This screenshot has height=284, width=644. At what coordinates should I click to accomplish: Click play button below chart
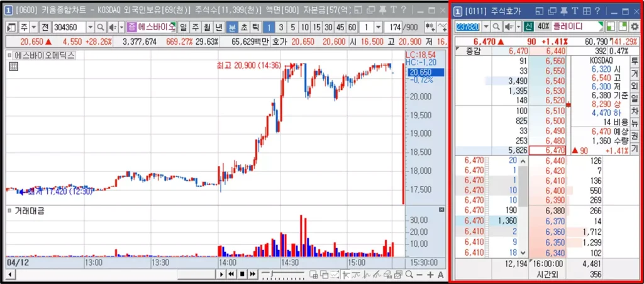pyautogui.click(x=222, y=274)
